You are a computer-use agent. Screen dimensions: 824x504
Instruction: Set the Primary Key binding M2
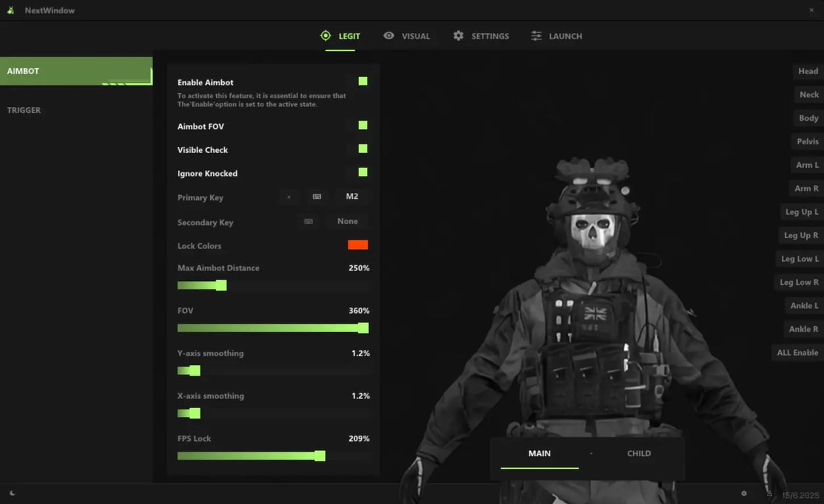352,196
